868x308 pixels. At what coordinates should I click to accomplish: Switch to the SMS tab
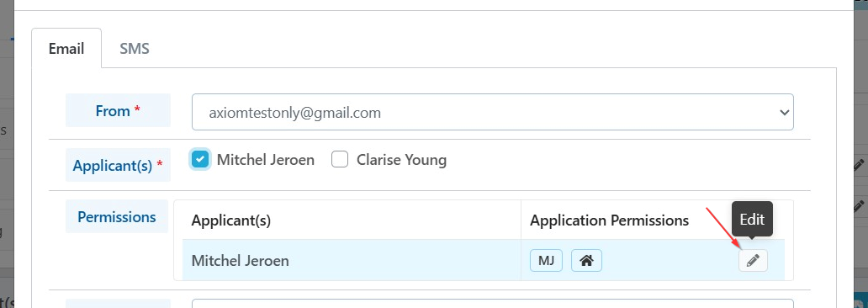(135, 48)
